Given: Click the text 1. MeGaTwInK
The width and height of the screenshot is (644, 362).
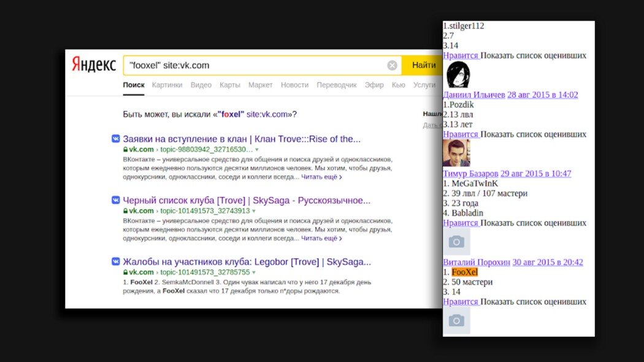Looking at the screenshot, I should 470,183.
